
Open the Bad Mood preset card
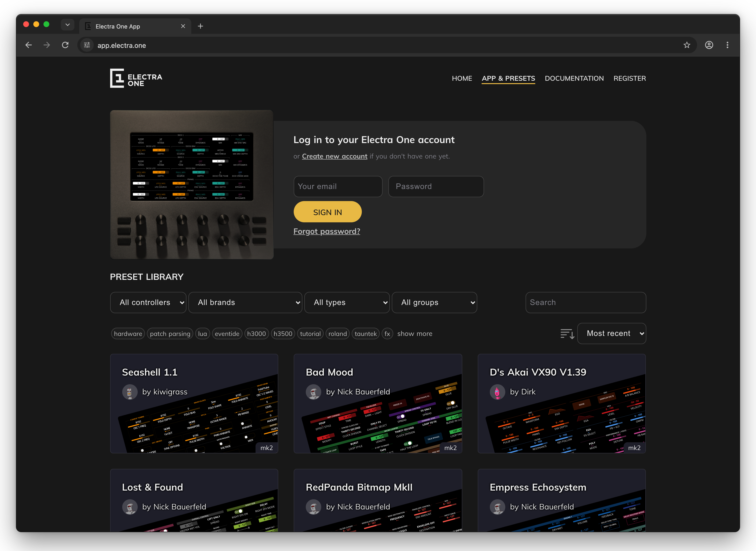coord(378,404)
